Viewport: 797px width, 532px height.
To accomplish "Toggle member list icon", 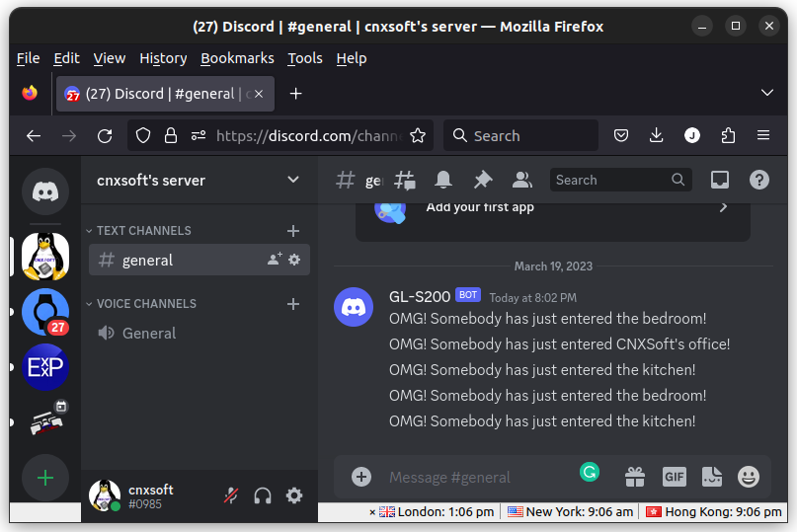I will (x=522, y=180).
